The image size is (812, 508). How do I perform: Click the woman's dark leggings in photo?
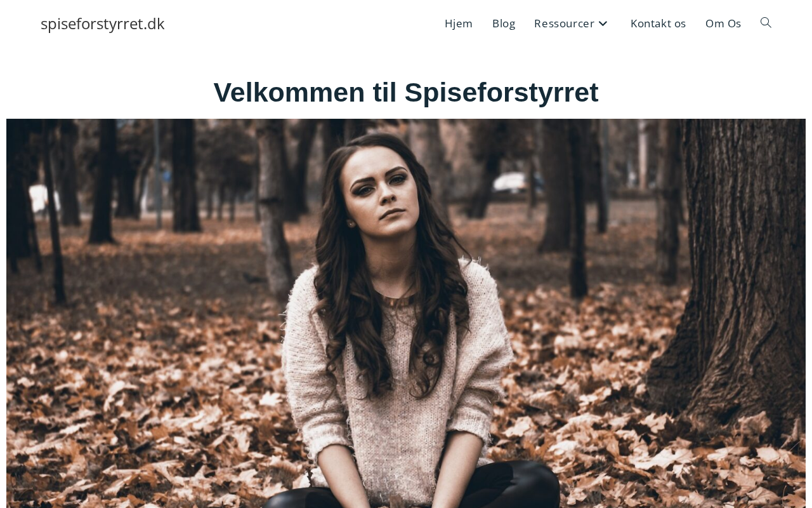tap(507, 486)
